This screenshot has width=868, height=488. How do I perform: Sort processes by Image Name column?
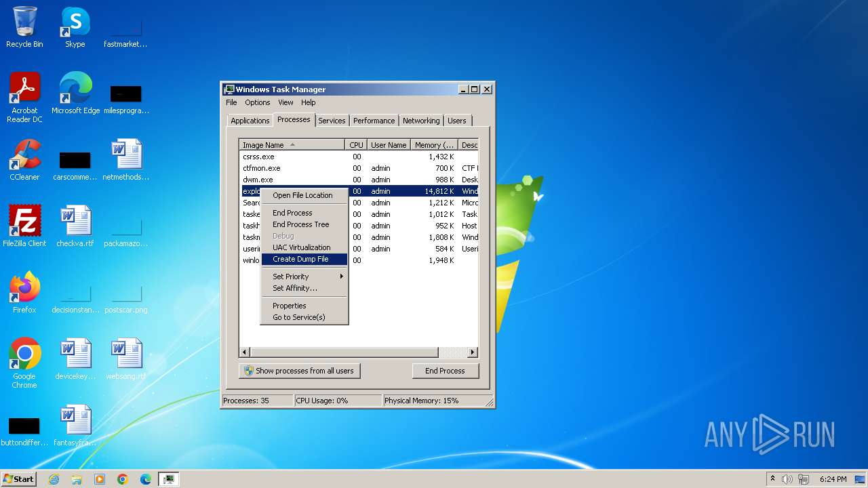(293, 145)
